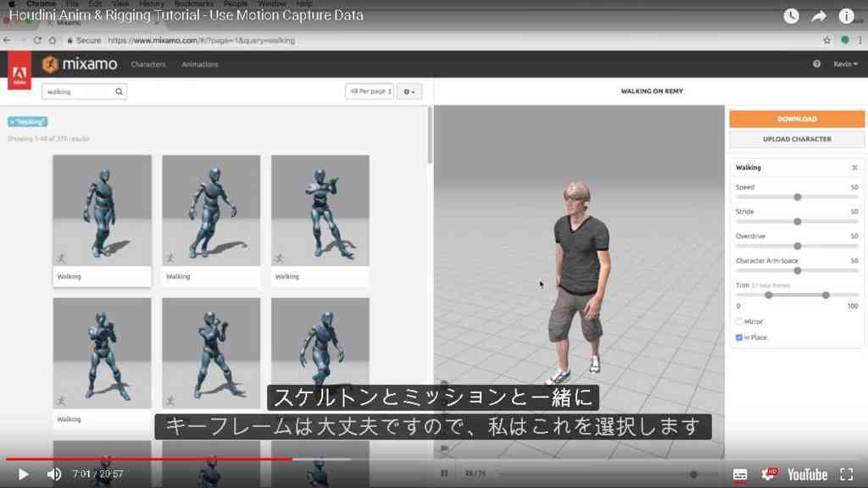Click the search magnifier icon
Screen dimensions: 868x488
tap(119, 91)
